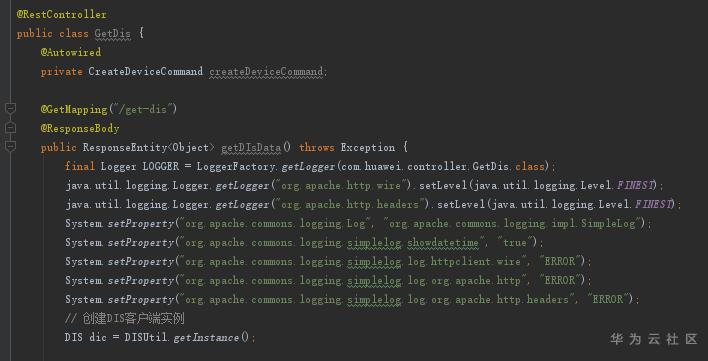708x361 pixels.
Task: Collapse fold marker beside getDIsData method declaration
Action: [x=10, y=147]
